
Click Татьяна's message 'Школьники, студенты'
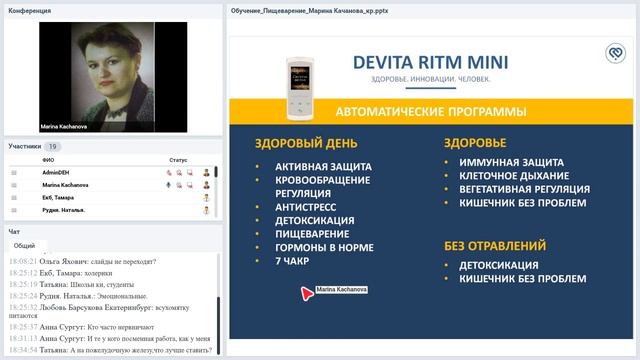click(x=71, y=284)
